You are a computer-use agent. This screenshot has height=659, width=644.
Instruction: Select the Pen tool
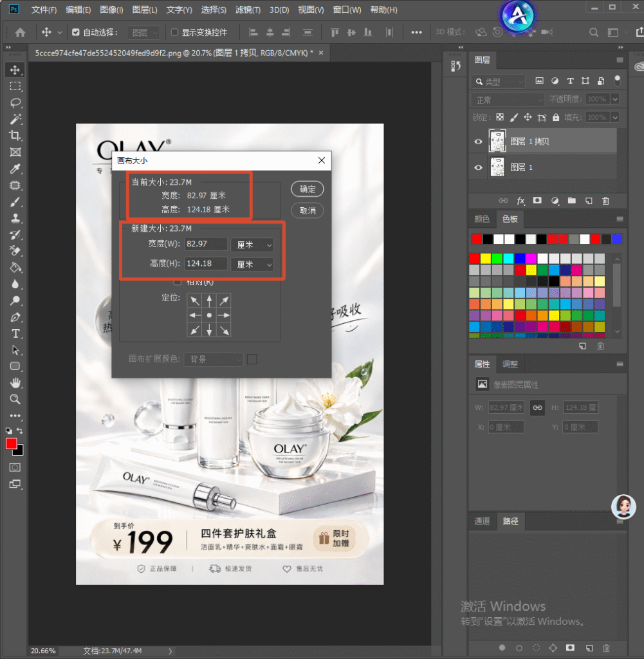tap(15, 317)
